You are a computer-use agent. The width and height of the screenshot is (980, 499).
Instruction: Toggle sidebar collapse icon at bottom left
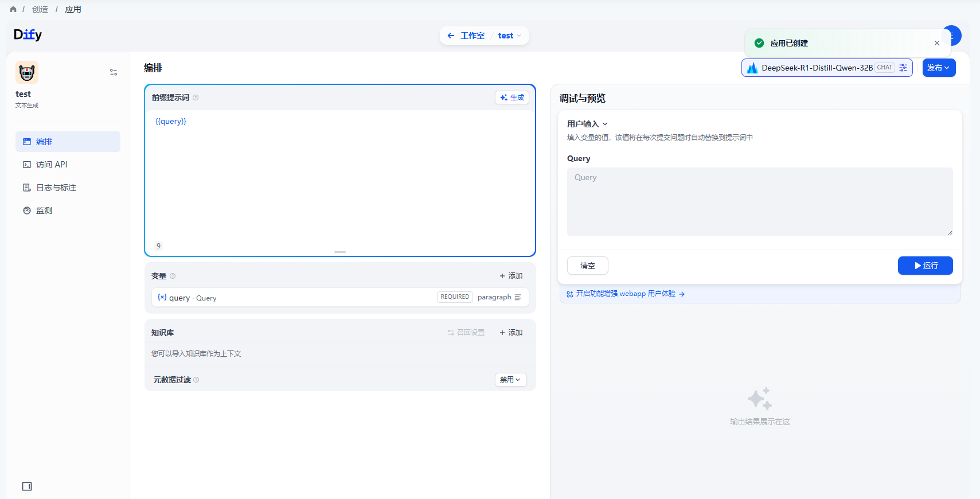[27, 486]
